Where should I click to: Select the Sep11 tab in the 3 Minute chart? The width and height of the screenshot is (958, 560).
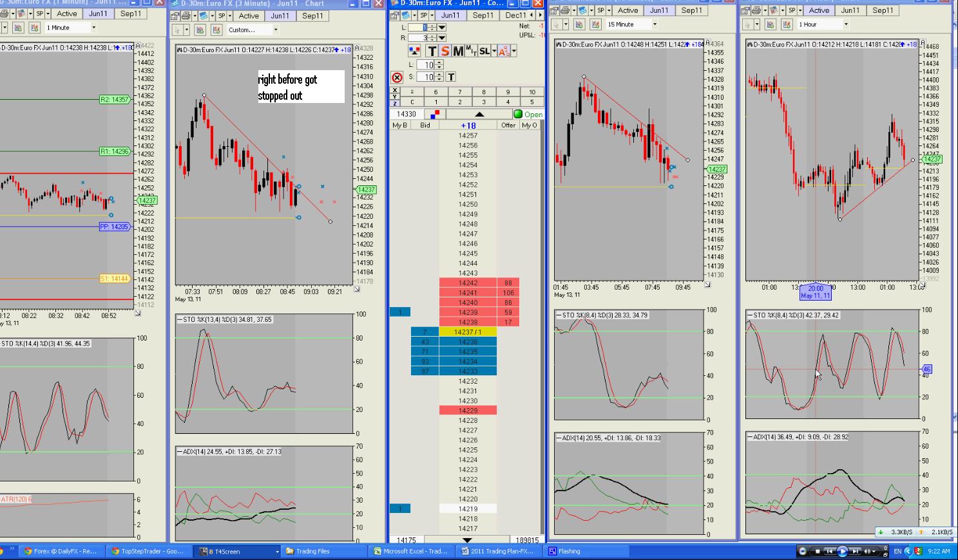312,16
